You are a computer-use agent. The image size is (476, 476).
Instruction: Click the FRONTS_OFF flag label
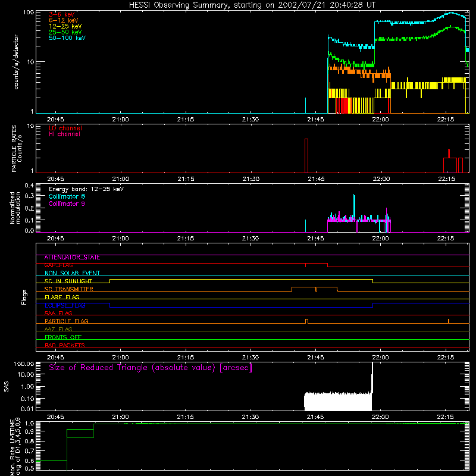(63, 337)
